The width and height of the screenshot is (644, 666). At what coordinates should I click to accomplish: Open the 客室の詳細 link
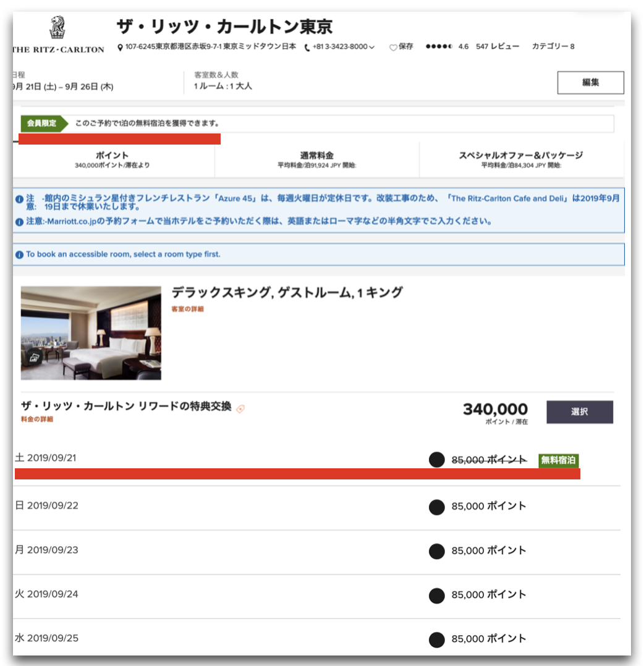pos(187,309)
